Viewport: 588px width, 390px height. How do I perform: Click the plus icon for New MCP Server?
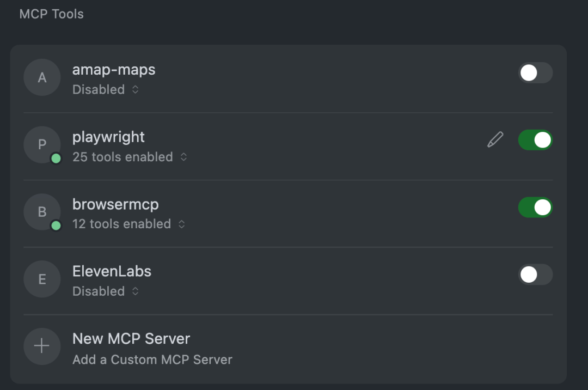point(42,346)
